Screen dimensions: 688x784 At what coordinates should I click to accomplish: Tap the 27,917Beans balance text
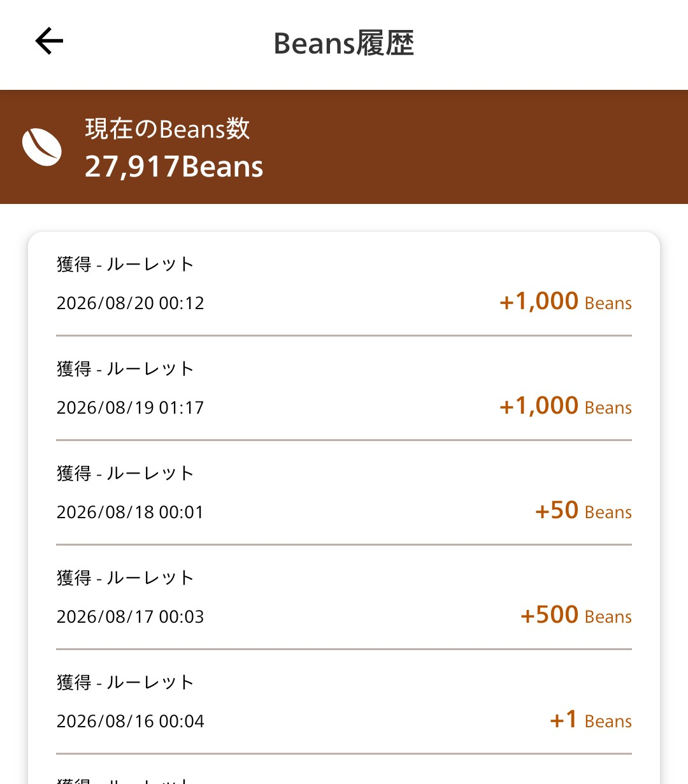174,166
